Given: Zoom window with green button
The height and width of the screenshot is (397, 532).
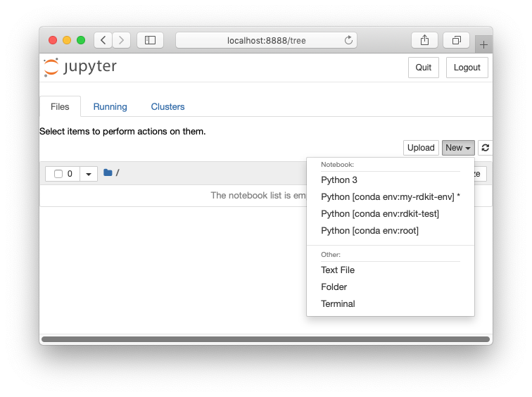Looking at the screenshot, I should click(x=81, y=40).
